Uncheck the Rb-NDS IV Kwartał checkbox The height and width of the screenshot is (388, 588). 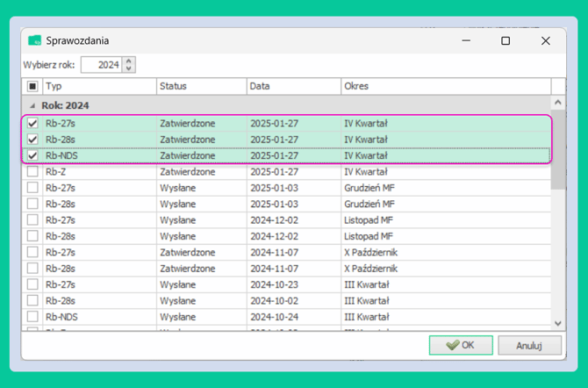coord(32,155)
